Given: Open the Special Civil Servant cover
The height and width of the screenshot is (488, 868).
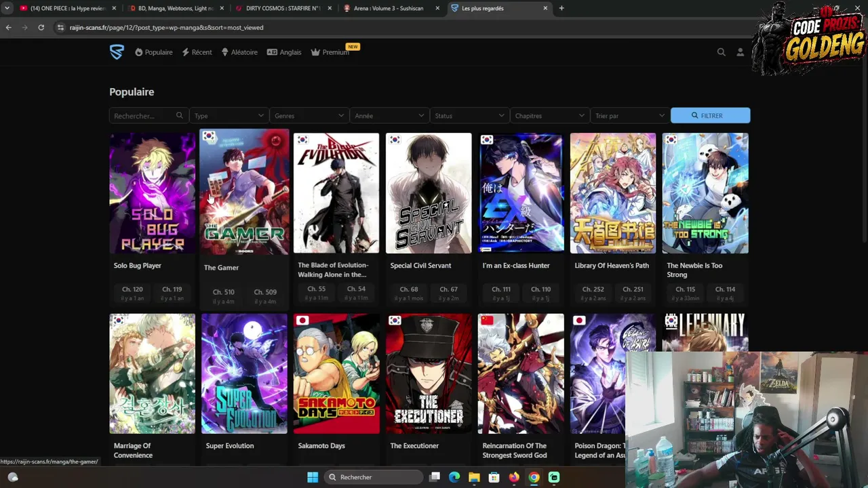Looking at the screenshot, I should pos(429,193).
